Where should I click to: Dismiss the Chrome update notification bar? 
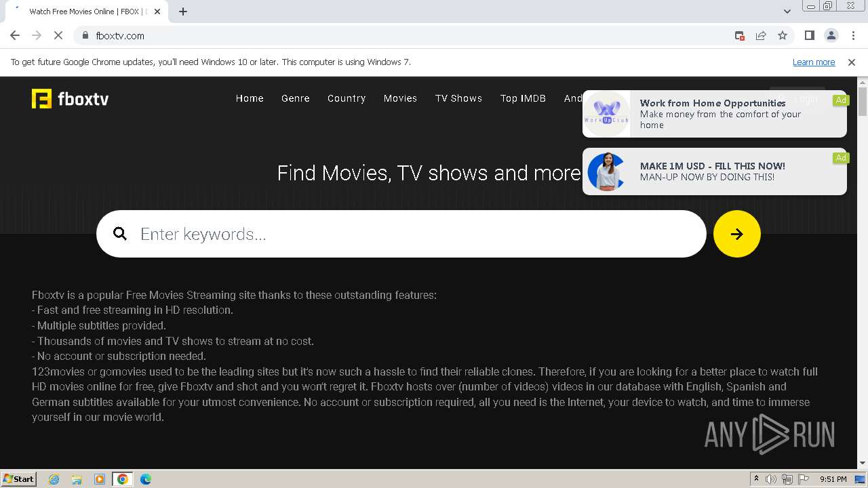[851, 62]
